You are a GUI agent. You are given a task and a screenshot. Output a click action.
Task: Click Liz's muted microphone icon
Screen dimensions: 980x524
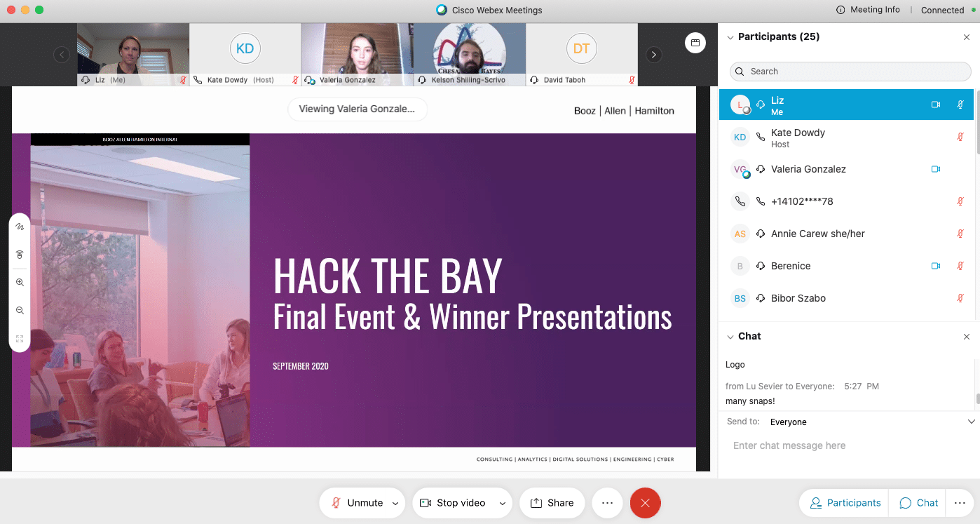tap(960, 105)
